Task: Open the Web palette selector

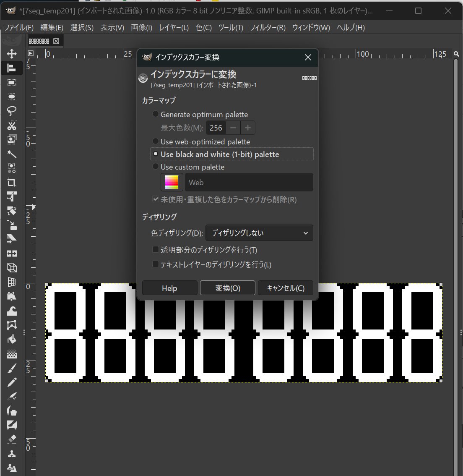Action: click(x=249, y=182)
